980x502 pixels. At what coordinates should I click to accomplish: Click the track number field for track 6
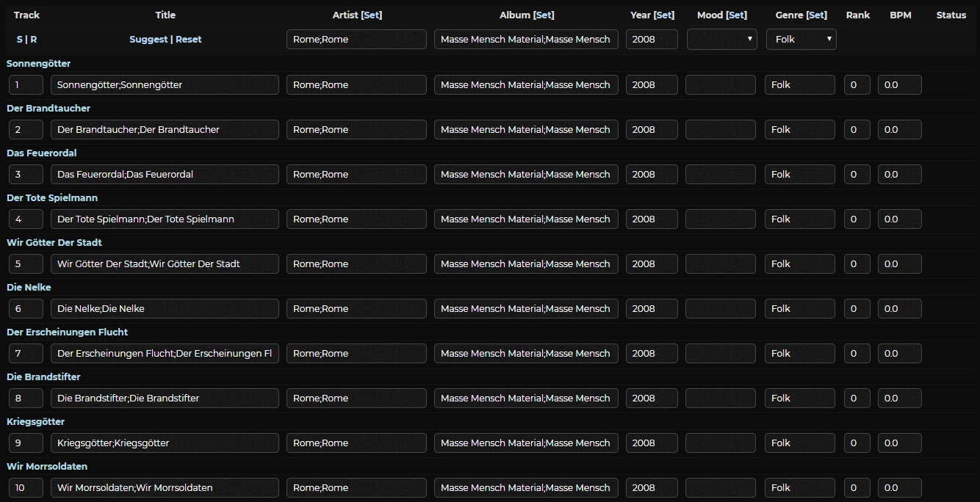click(26, 309)
